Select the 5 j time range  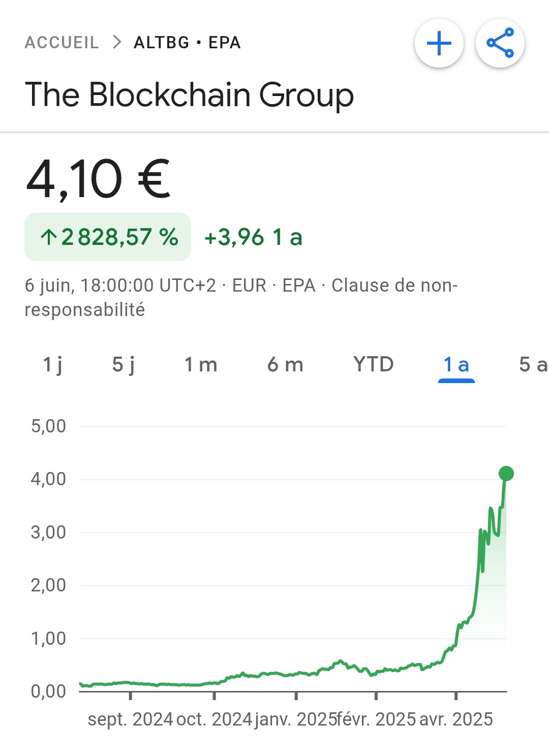(124, 364)
